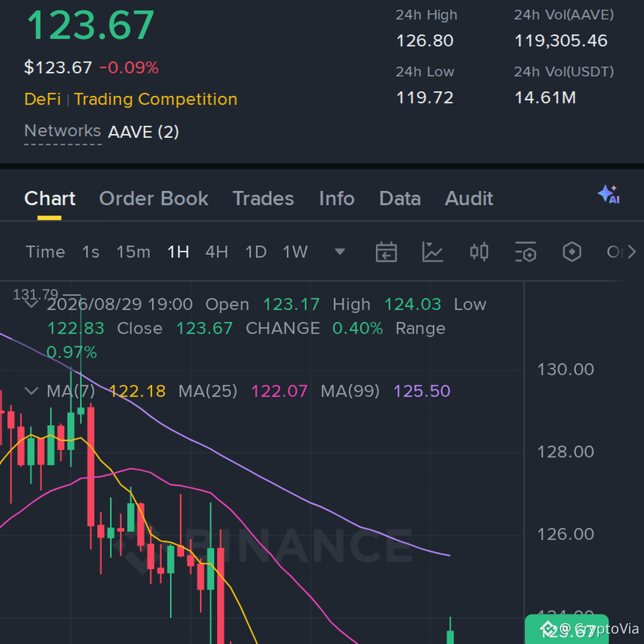This screenshot has width=644, height=644.
Task: Click the 24h Vol(AAVE) value 119,305.46
Action: coord(561,41)
